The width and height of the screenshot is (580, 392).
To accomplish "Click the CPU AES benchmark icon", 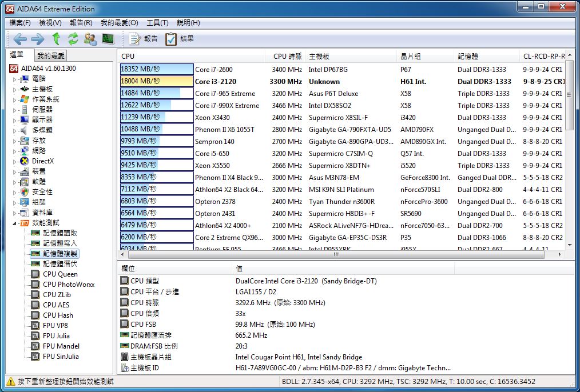I will [x=35, y=305].
